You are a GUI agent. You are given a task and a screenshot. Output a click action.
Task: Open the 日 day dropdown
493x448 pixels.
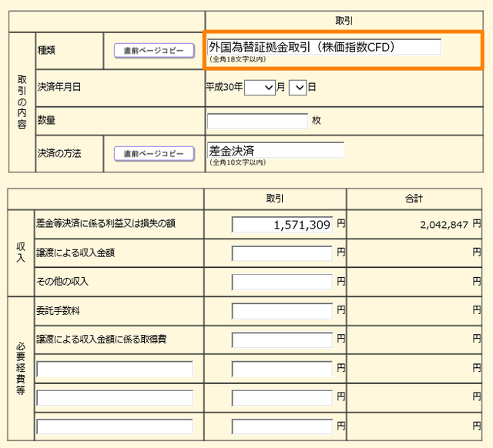coord(297,88)
